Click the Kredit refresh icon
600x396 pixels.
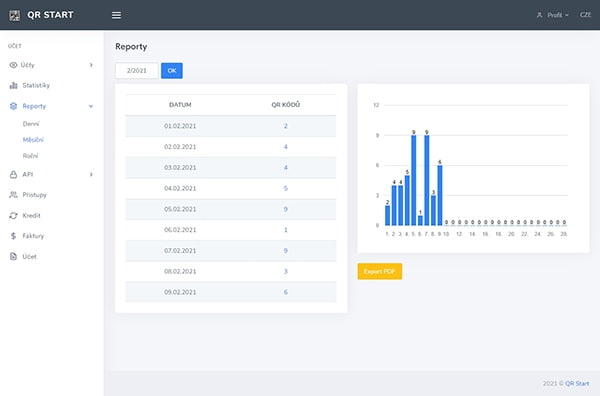pyautogui.click(x=13, y=215)
